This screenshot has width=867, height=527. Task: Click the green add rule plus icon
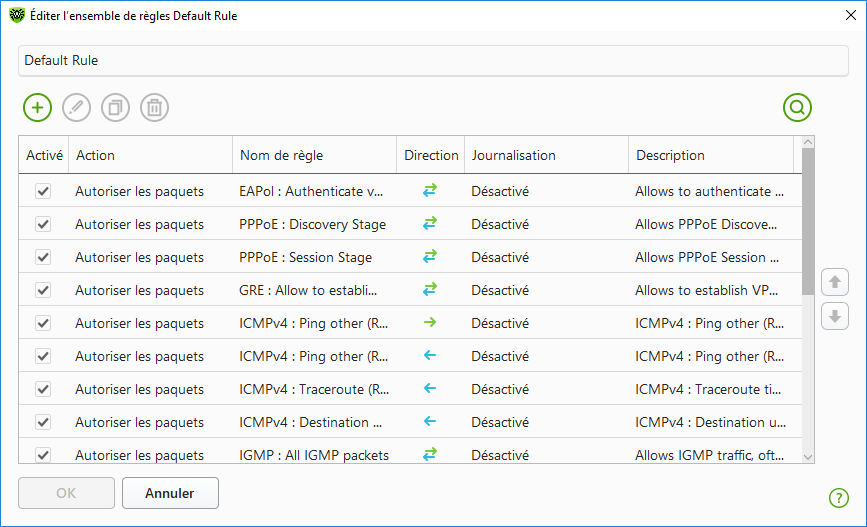click(37, 107)
